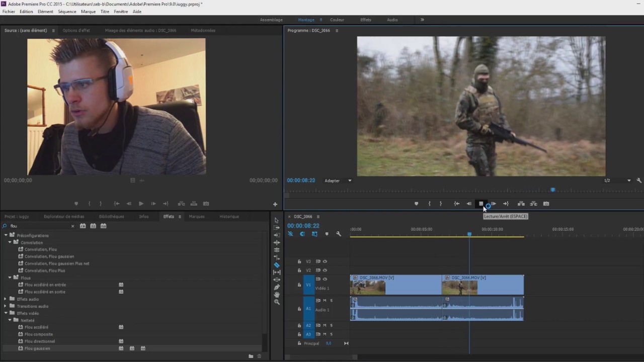Screen dimensions: 644x362
Task: Play the Source monitor clip
Action: click(x=141, y=204)
